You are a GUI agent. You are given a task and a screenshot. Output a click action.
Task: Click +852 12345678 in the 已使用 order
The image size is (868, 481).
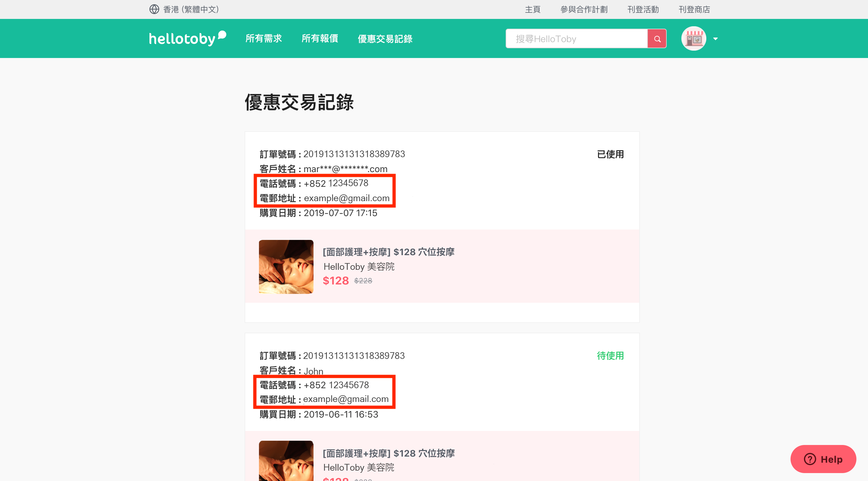click(x=336, y=183)
